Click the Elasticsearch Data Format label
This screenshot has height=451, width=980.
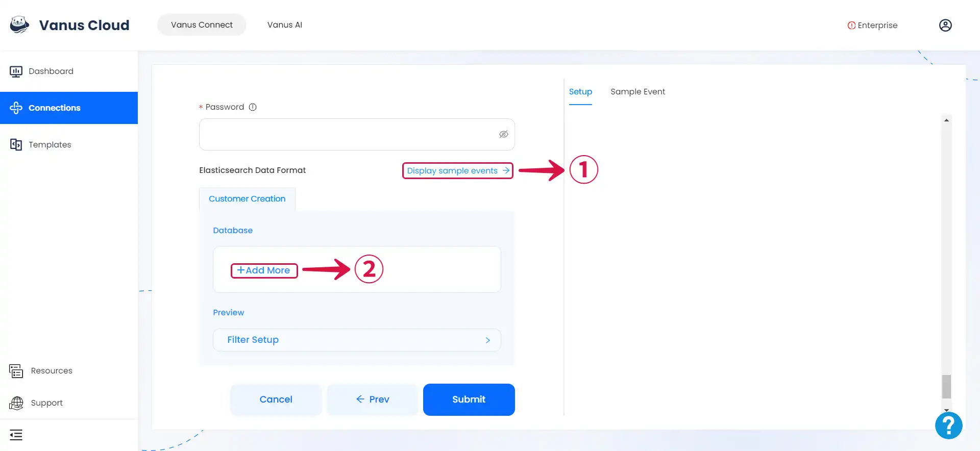pos(252,170)
